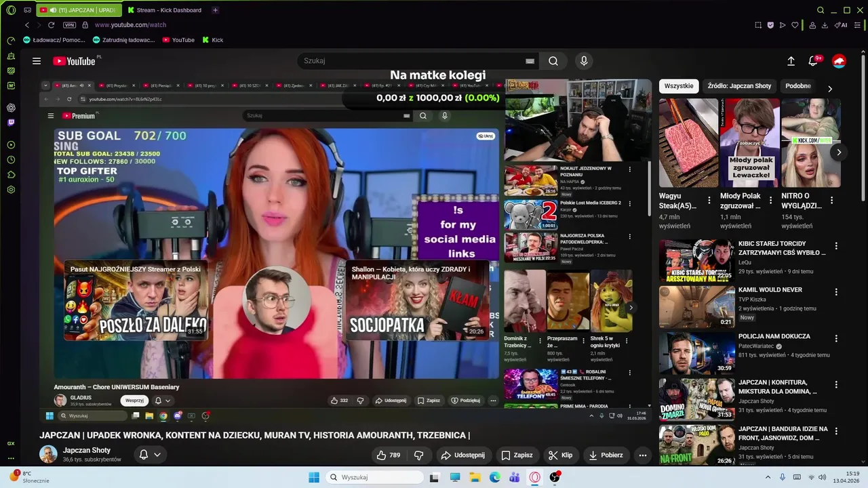This screenshot has width=868, height=488.
Task: Open the AI assistant toolbar button
Action: 841,25
